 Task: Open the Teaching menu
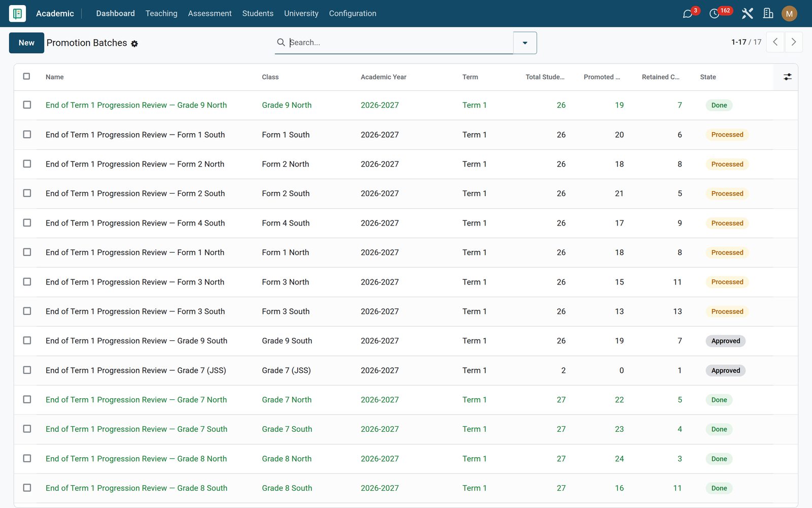(161, 14)
